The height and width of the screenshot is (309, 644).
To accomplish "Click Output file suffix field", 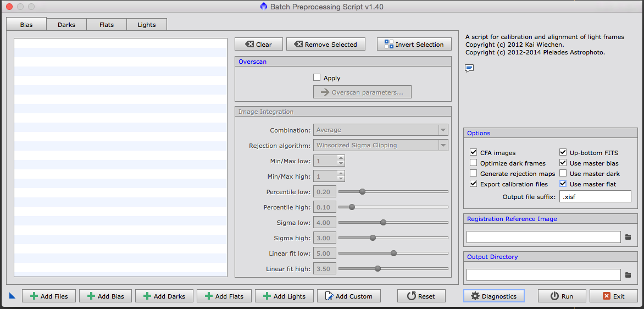I will 595,196.
